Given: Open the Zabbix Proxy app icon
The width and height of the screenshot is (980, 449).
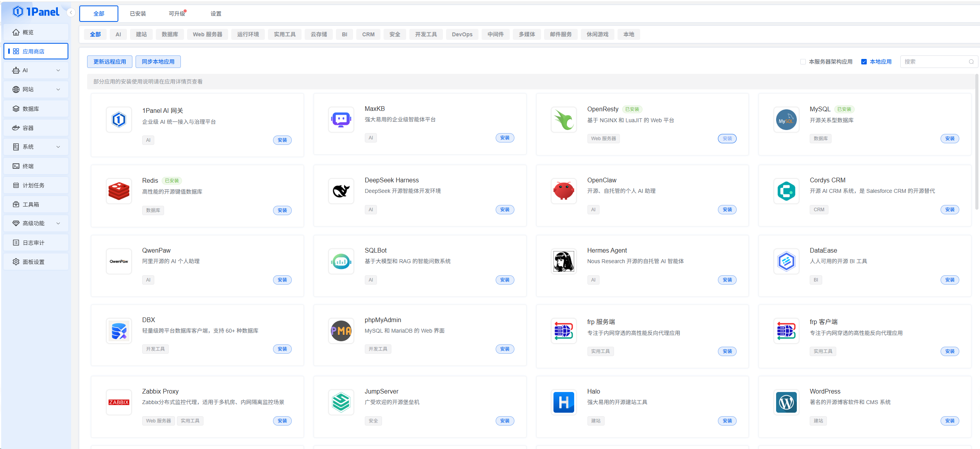Looking at the screenshot, I should coord(119,402).
